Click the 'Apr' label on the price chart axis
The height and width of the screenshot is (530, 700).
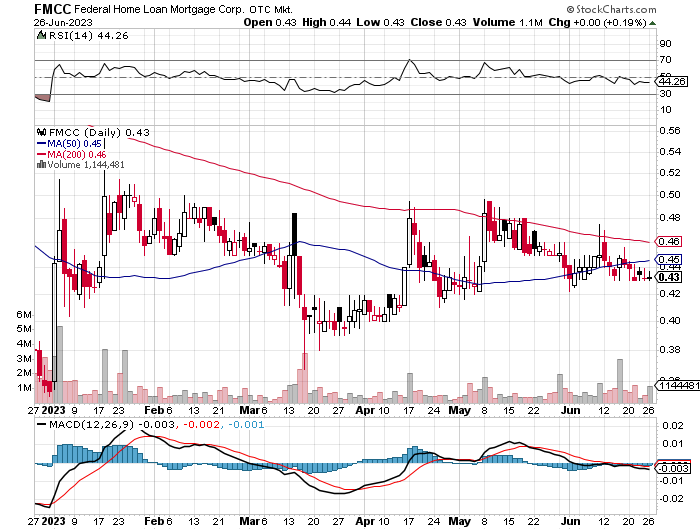coord(364,410)
